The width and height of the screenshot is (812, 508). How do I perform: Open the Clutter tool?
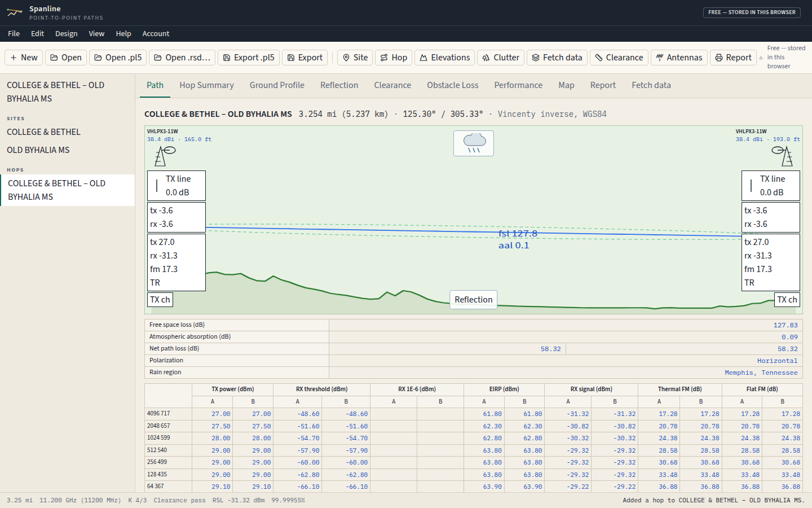(x=501, y=58)
